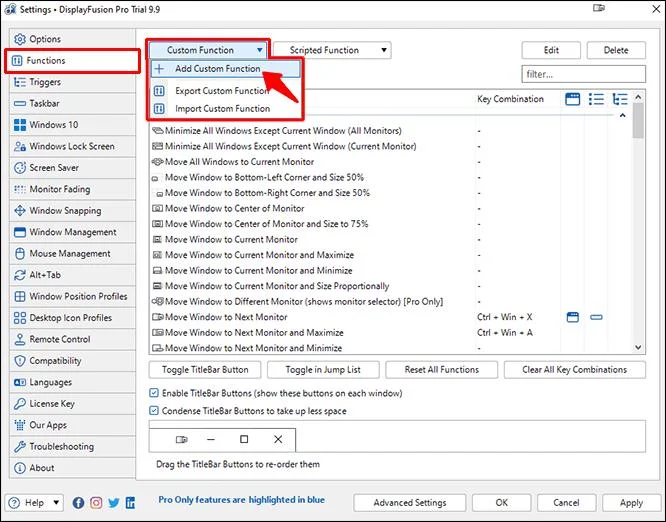Image resolution: width=666 pixels, height=522 pixels.
Task: Click the Cancel button
Action: [x=566, y=503]
